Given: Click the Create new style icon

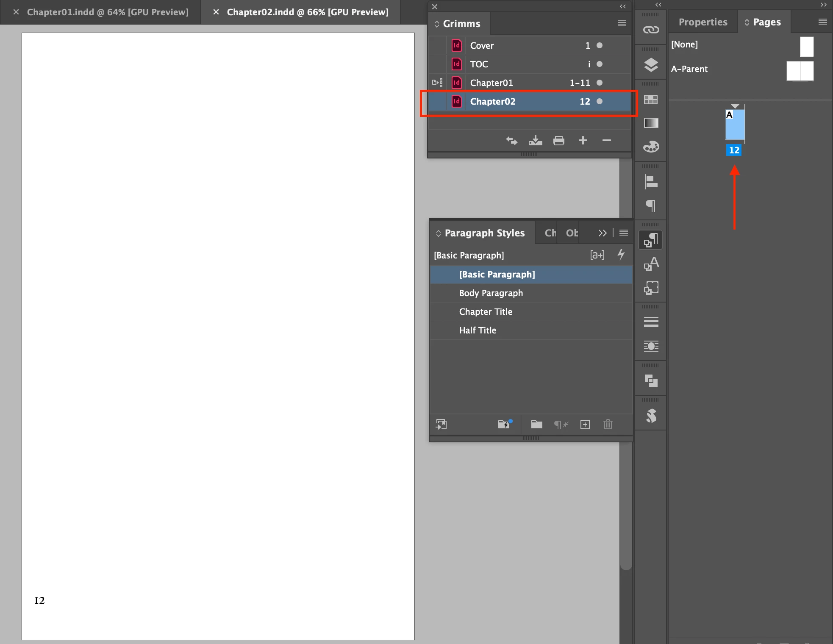Looking at the screenshot, I should 585,425.
